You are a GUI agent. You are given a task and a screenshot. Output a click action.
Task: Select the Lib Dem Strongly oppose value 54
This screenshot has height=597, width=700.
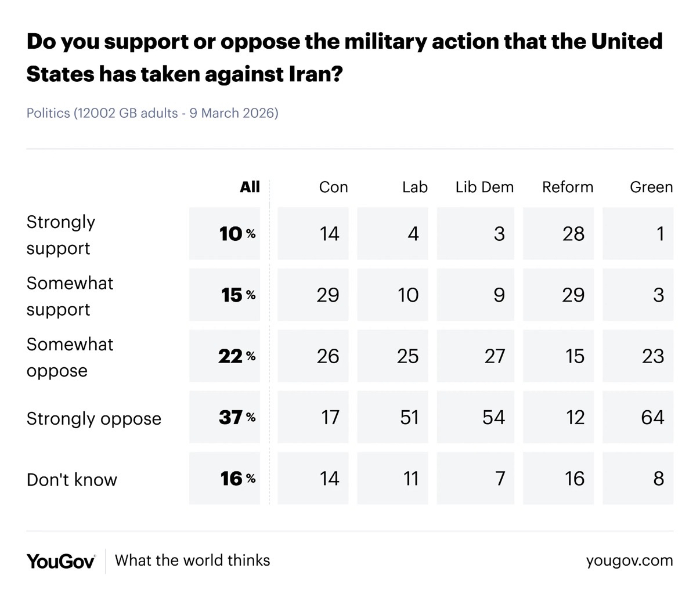[493, 417]
